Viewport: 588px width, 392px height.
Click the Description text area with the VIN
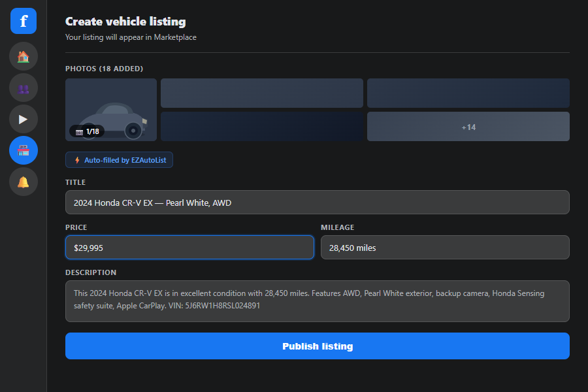click(317, 301)
